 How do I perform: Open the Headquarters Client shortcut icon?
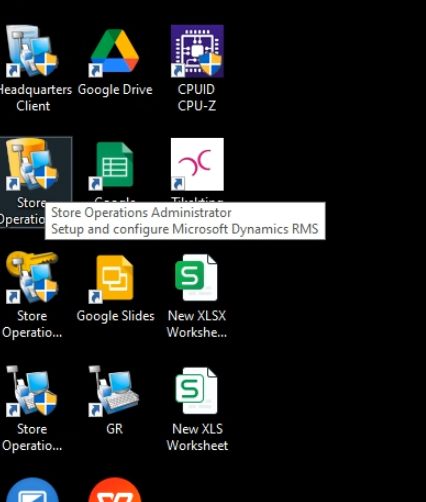coord(32,51)
